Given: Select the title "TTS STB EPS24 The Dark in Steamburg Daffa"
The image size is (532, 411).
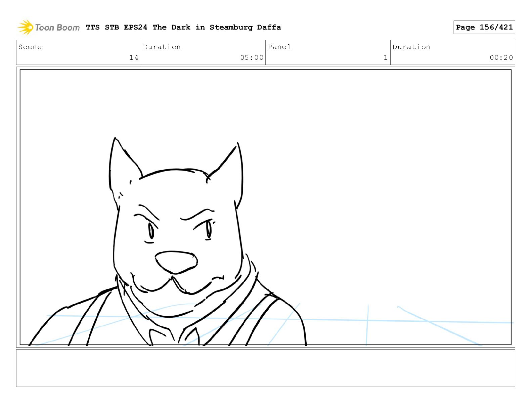Looking at the screenshot, I should [x=183, y=27].
